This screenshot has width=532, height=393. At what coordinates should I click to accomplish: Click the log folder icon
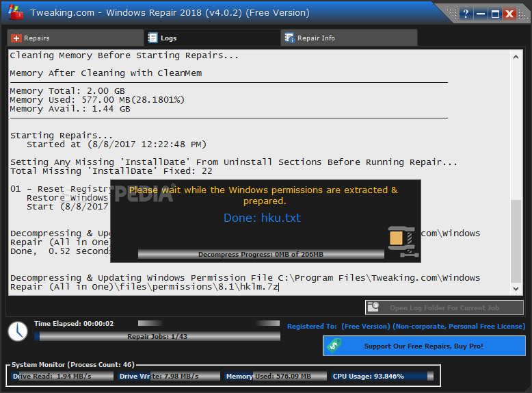(373, 307)
